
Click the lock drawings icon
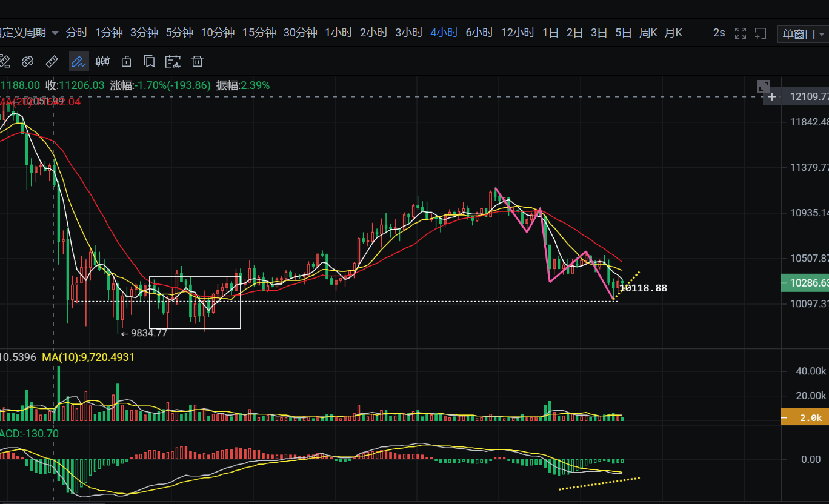click(x=127, y=61)
